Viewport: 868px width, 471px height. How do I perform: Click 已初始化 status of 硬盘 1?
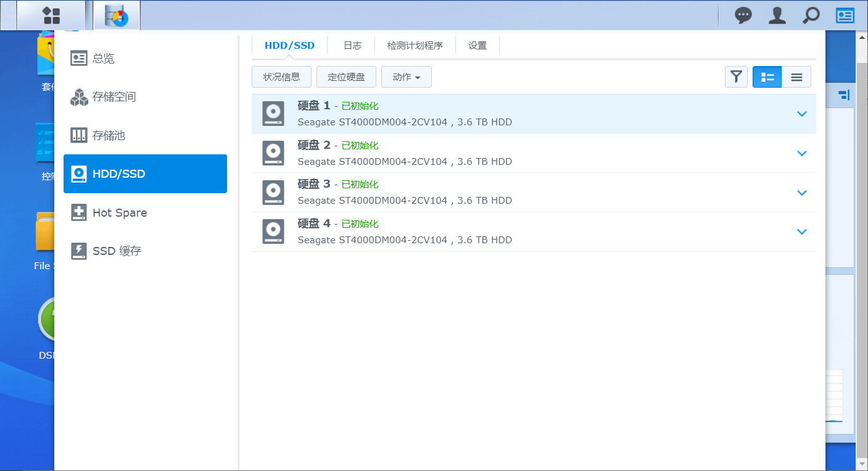[360, 106]
